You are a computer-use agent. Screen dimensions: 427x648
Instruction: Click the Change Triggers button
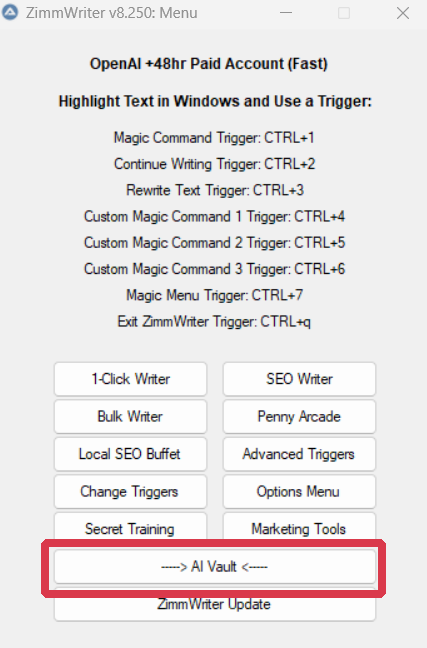130,492
